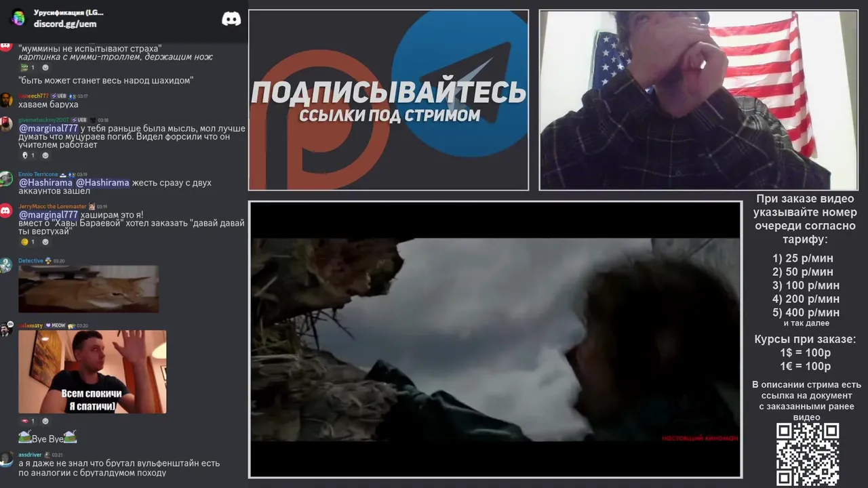Click the message 'хаваем баруха'

[x=49, y=105]
